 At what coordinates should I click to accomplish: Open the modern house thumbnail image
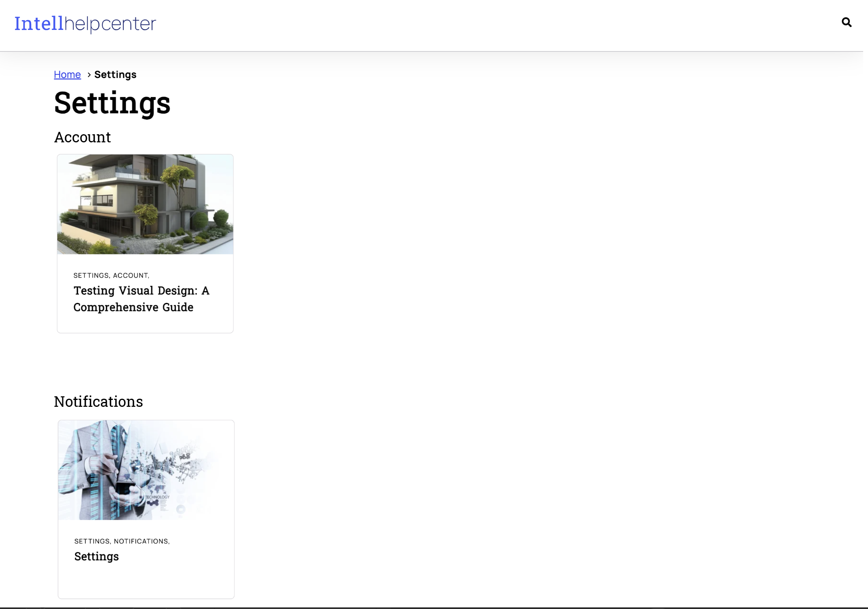[145, 204]
